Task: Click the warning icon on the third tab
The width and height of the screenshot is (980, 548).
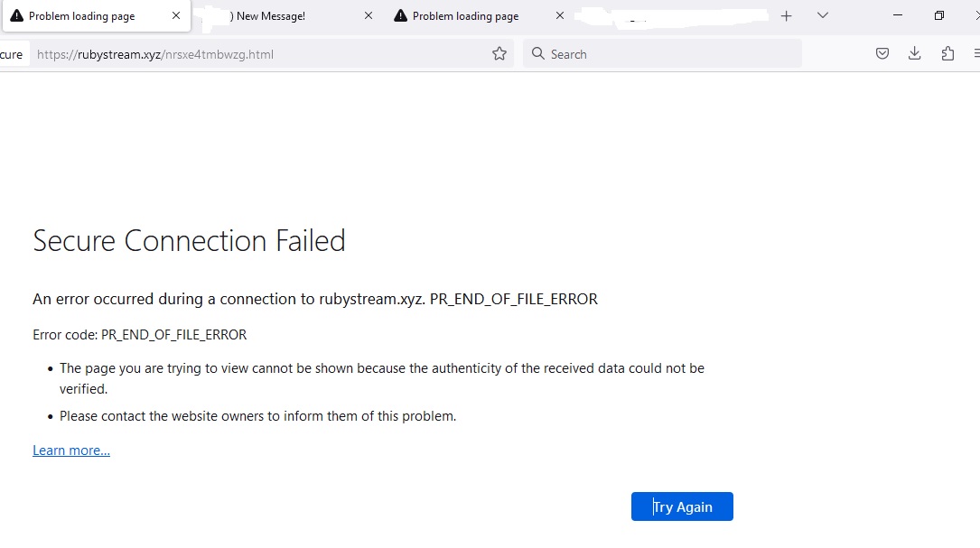Action: [x=400, y=16]
